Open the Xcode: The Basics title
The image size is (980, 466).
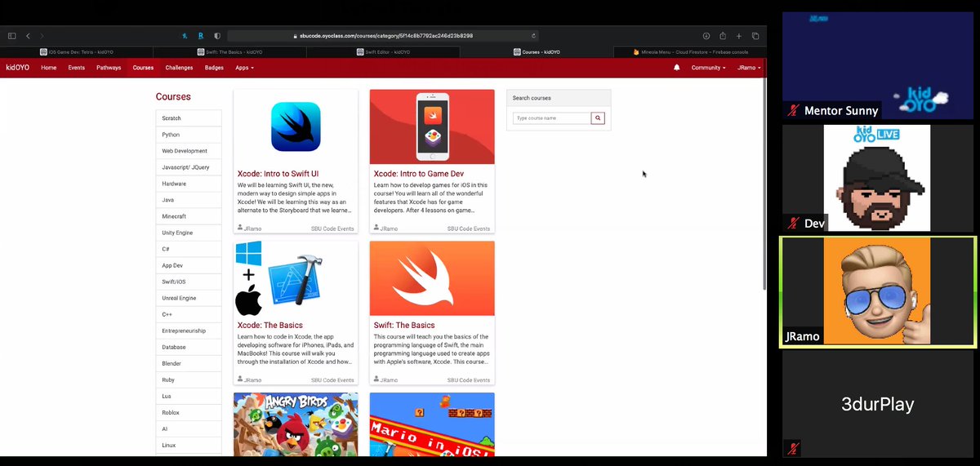[x=270, y=325]
